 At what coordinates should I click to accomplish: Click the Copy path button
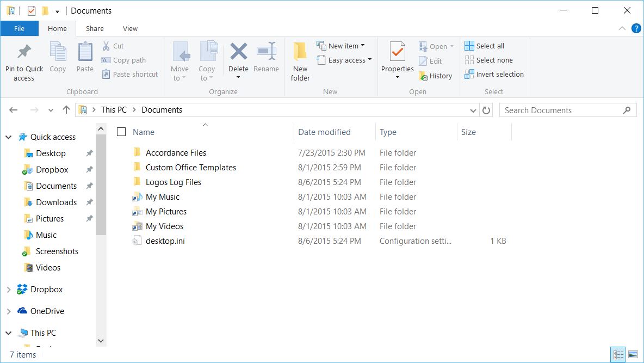pyautogui.click(x=126, y=60)
